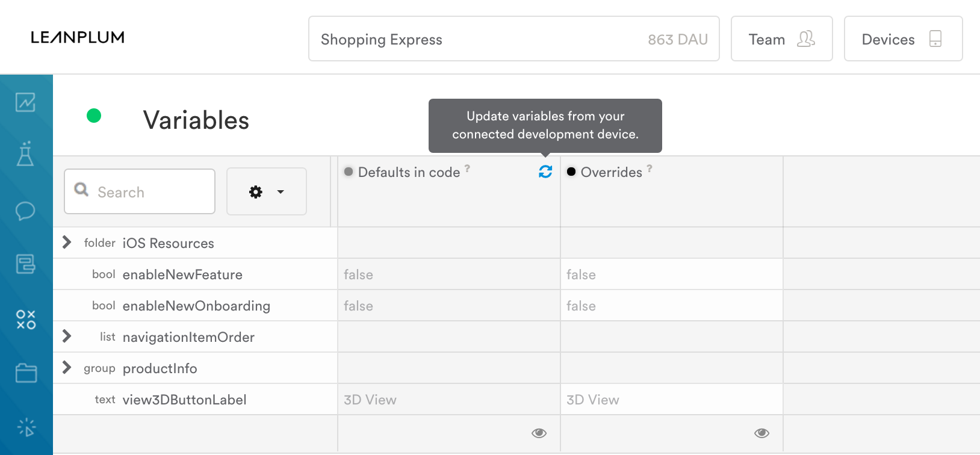Open the folder-shaped sidebar icon
This screenshot has width=980, height=455.
tap(26, 373)
